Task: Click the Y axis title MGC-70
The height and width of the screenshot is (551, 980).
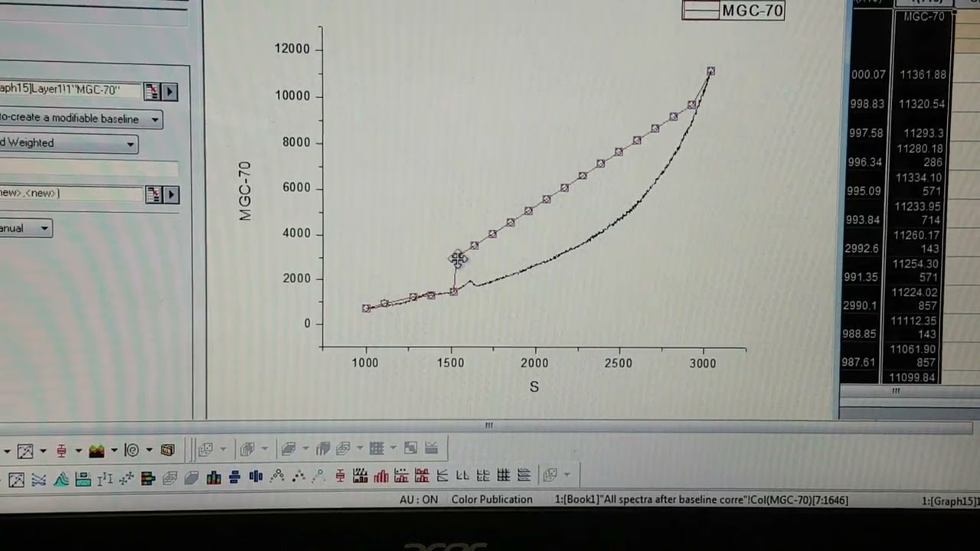Action: point(245,191)
